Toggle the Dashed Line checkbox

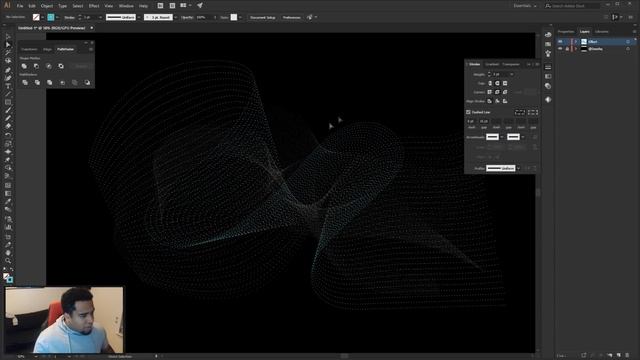tap(469, 112)
